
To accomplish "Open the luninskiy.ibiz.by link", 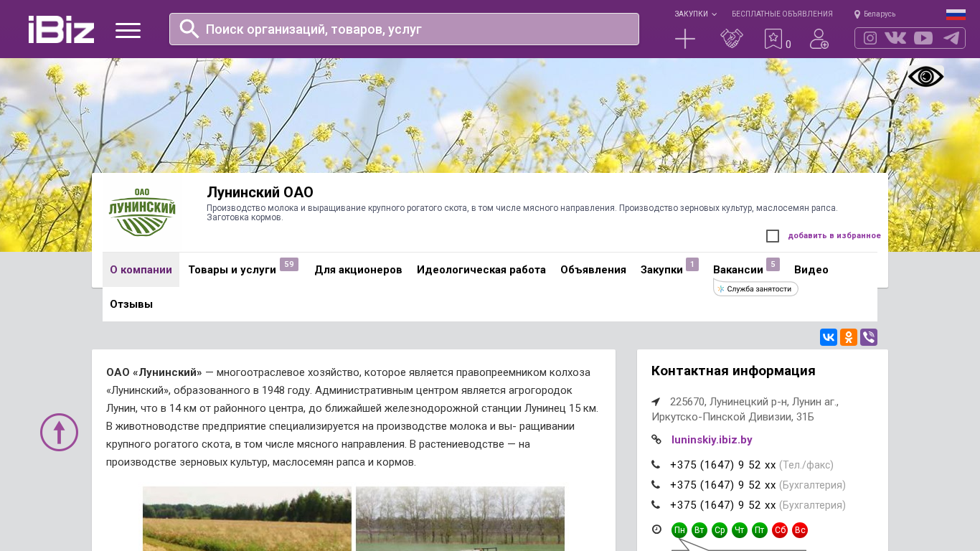I will pyautogui.click(x=712, y=440).
